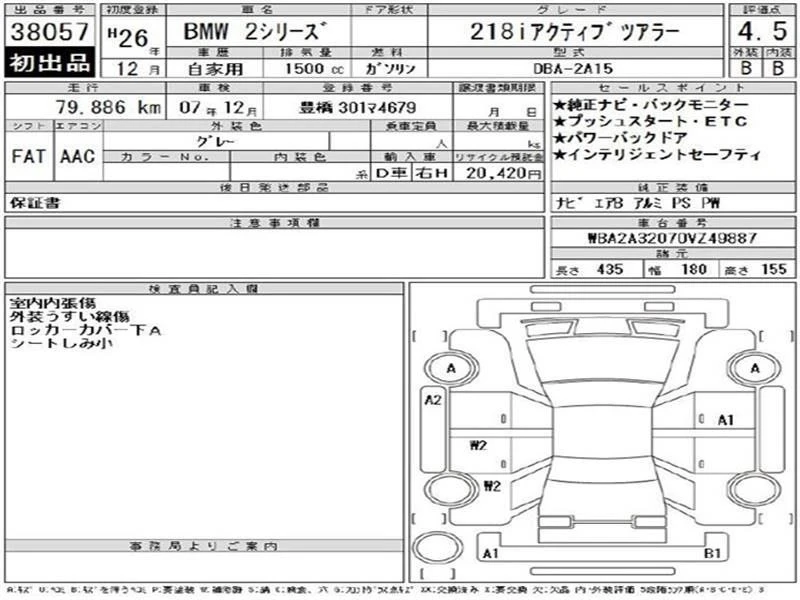800x600 pixels.
Task: Click the A1 mark at the diagram's bottom left
Action: point(490,552)
